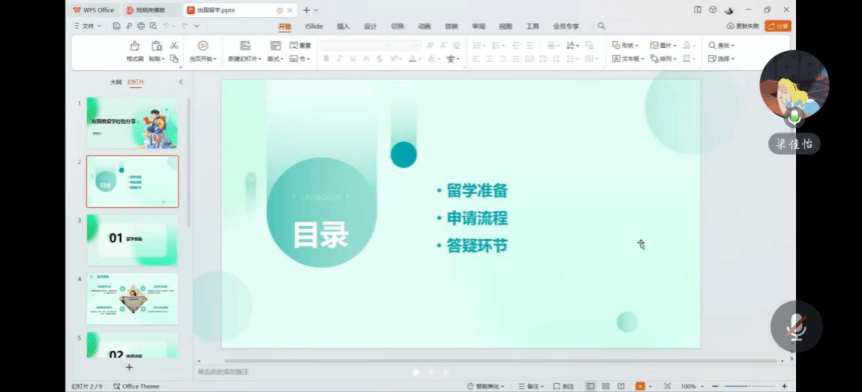
Task: Toggle Slide Sorter view in status bar
Action: click(x=605, y=387)
